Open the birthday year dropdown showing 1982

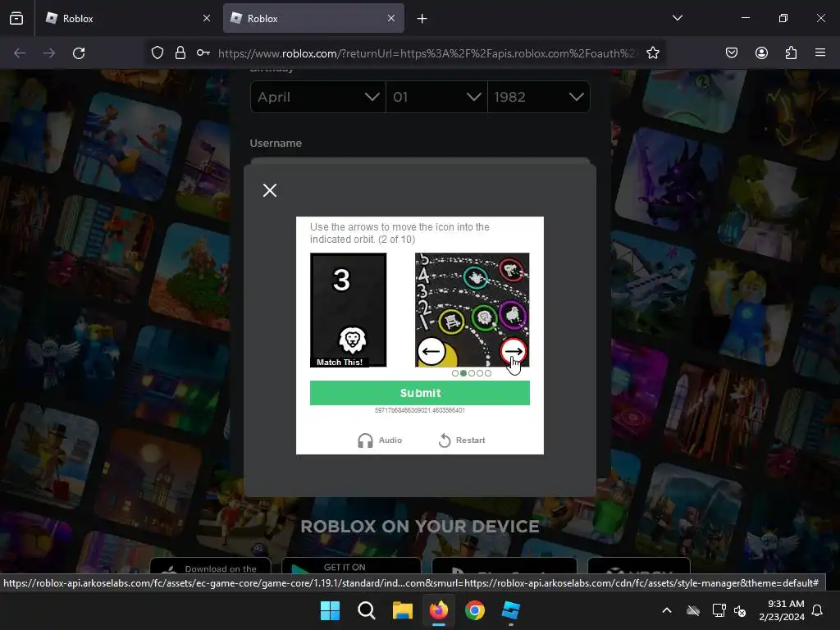tap(539, 97)
